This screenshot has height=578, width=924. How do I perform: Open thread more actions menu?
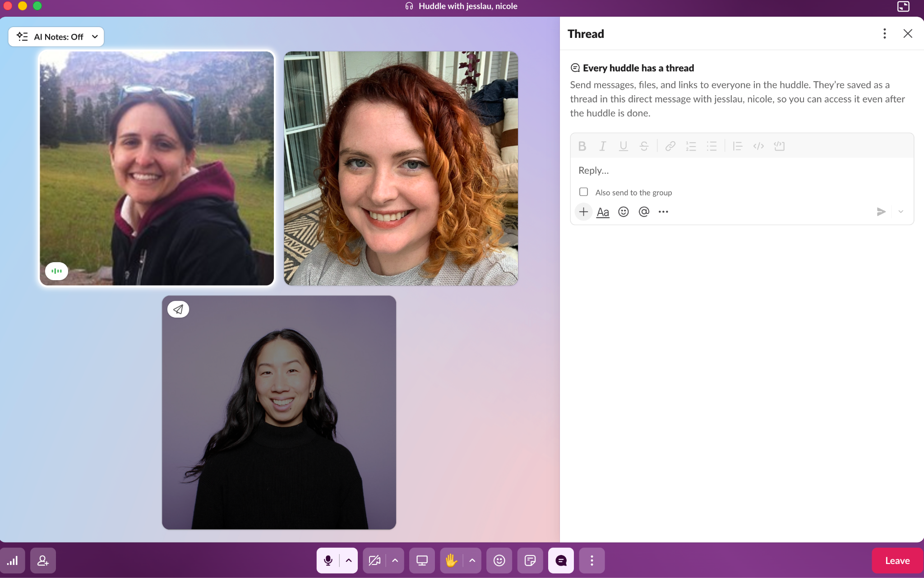coord(884,34)
